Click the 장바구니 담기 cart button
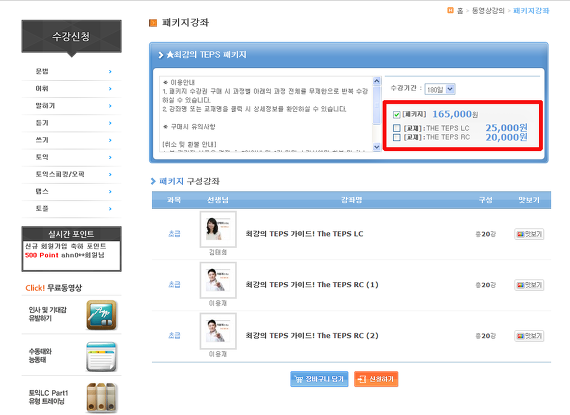 (319, 379)
